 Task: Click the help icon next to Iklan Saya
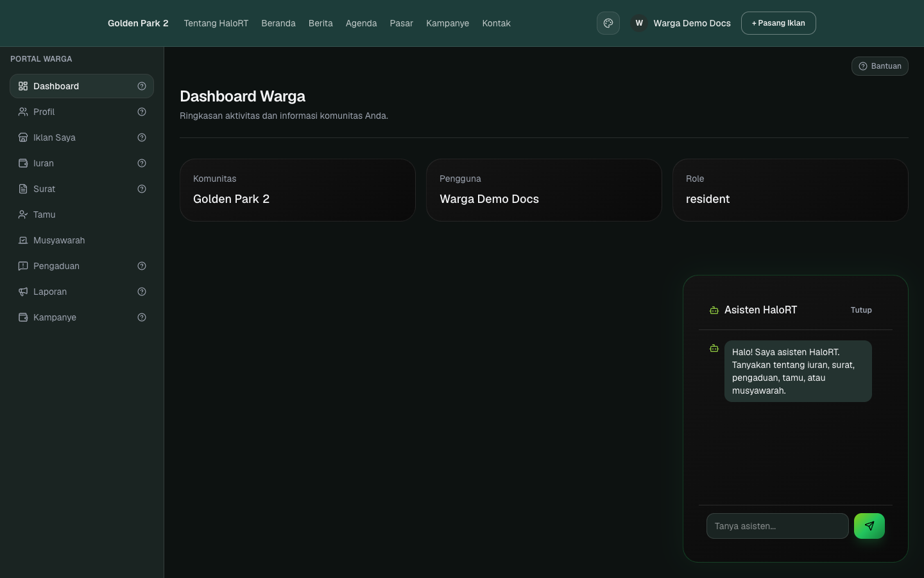coord(142,137)
